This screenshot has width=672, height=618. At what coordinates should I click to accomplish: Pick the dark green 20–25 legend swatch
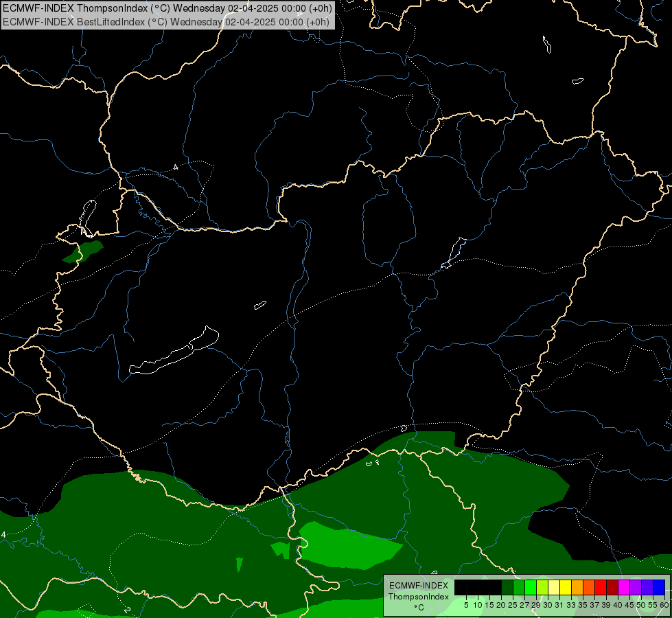point(507,587)
